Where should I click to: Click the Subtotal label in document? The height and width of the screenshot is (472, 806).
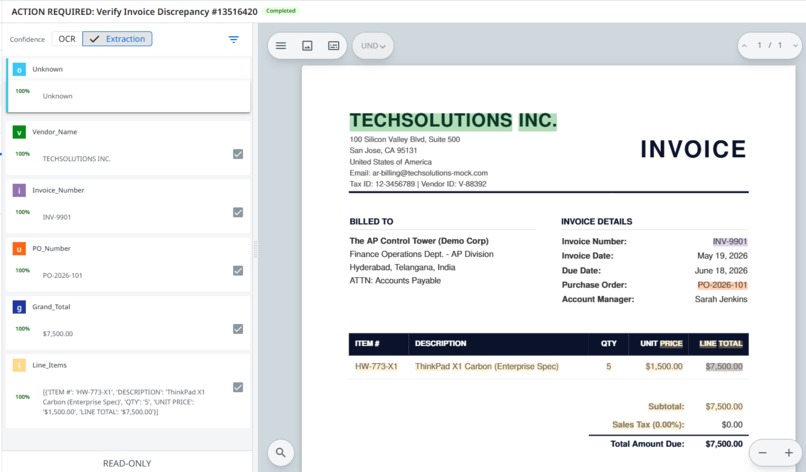(666, 407)
